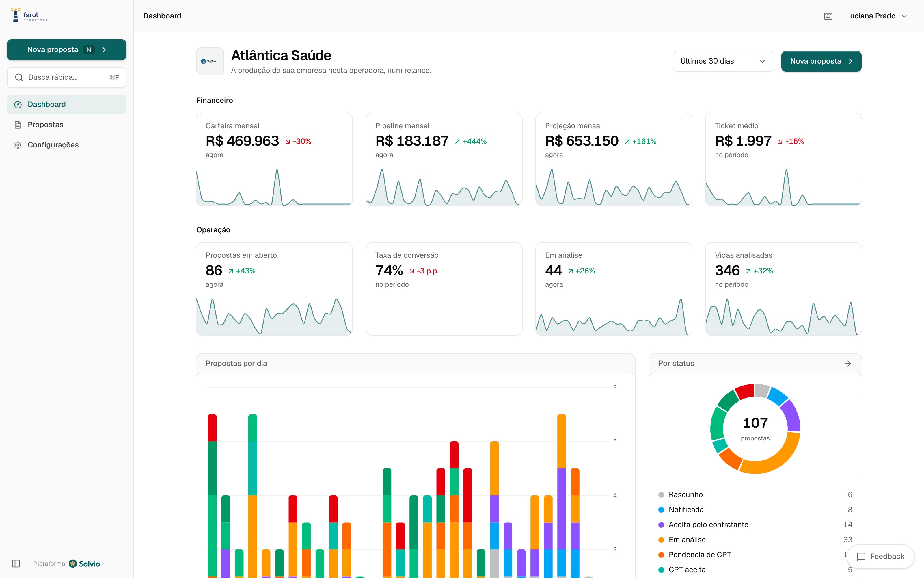Click the Propostas em aberto sparkline

[x=274, y=316]
